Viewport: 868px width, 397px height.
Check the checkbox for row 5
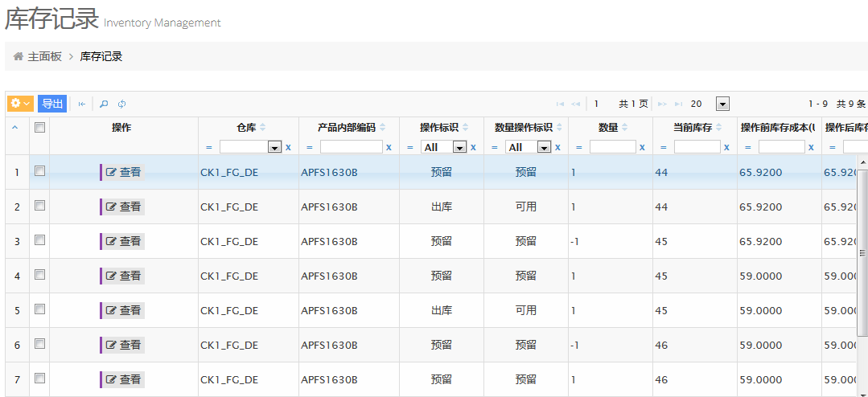point(39,309)
